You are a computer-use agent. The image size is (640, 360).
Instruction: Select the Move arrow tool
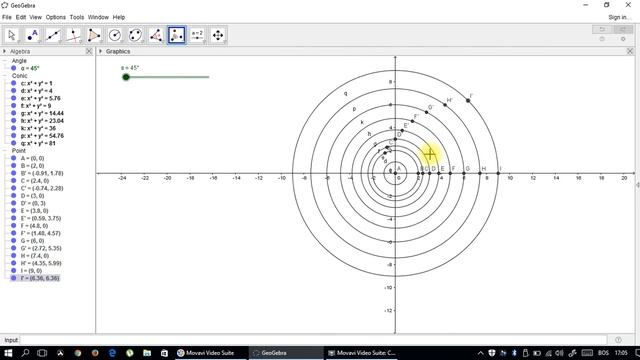tap(12, 35)
